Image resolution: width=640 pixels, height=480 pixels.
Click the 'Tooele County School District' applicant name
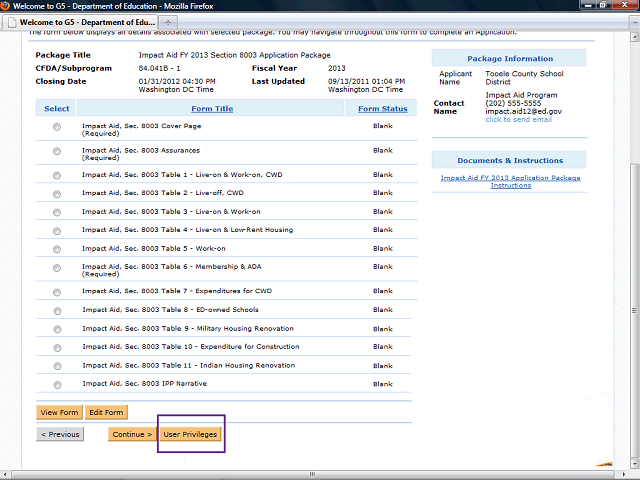pos(524,78)
